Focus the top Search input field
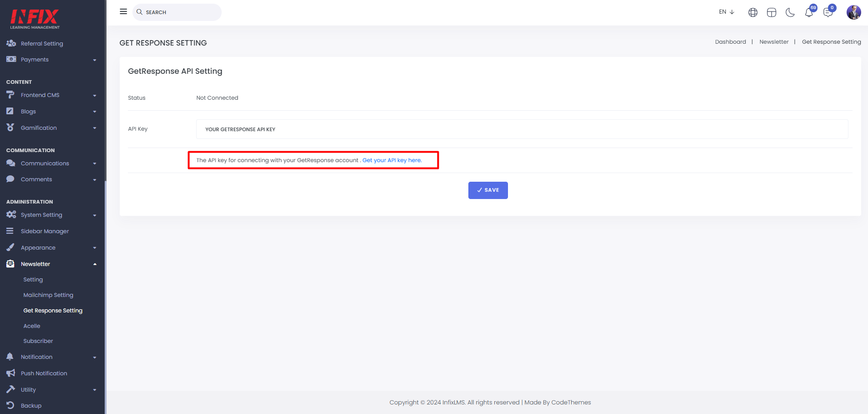The width and height of the screenshot is (868, 414). 177,12
